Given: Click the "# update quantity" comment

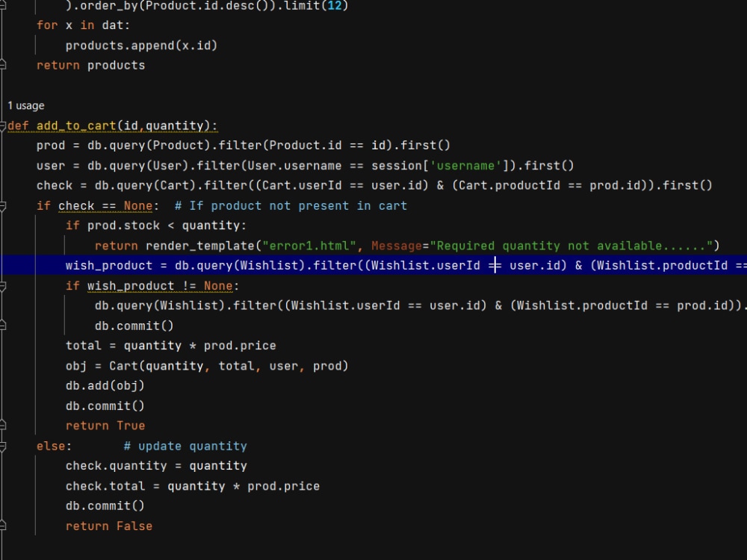Looking at the screenshot, I should tap(185, 447).
